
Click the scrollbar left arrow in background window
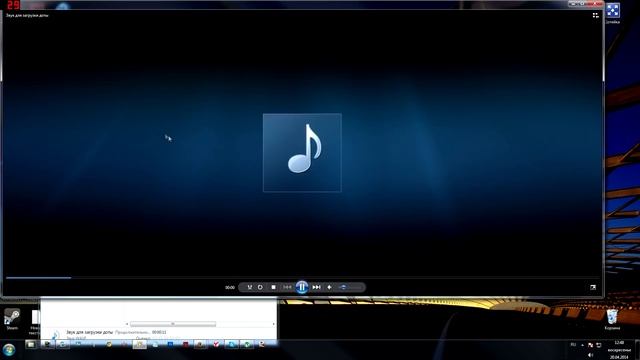coord(127,324)
